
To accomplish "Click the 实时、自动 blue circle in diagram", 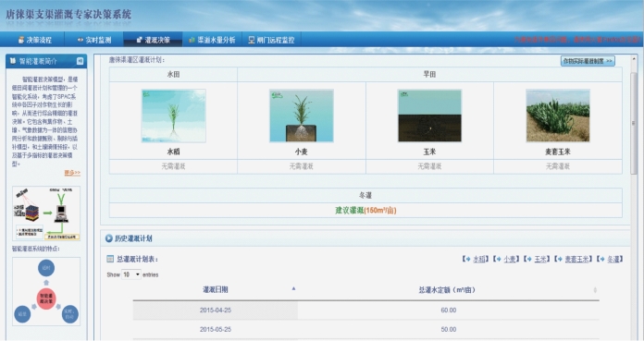I will point(69,314).
